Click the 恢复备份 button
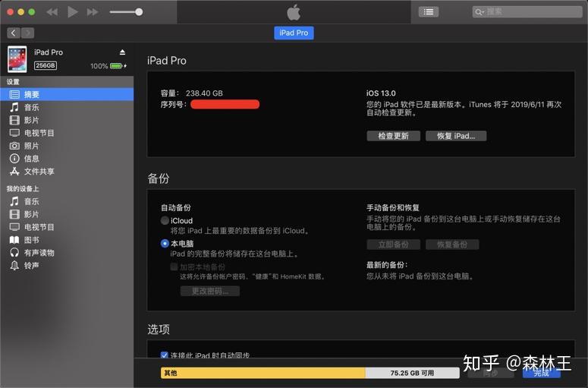This screenshot has height=388, width=588. pyautogui.click(x=452, y=244)
